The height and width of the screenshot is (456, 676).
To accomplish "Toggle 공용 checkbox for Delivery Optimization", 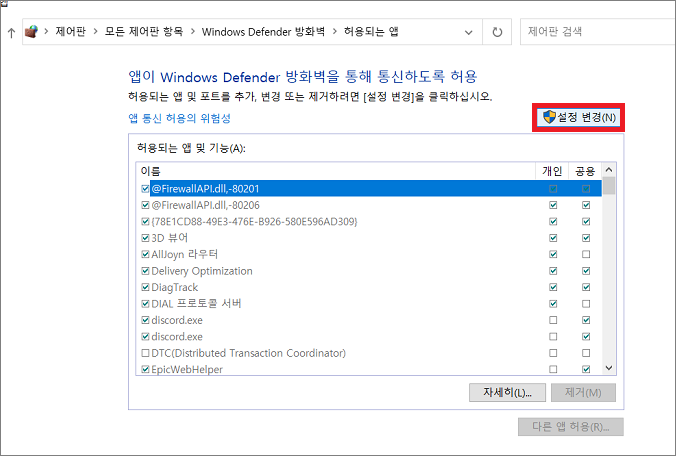I will [586, 271].
